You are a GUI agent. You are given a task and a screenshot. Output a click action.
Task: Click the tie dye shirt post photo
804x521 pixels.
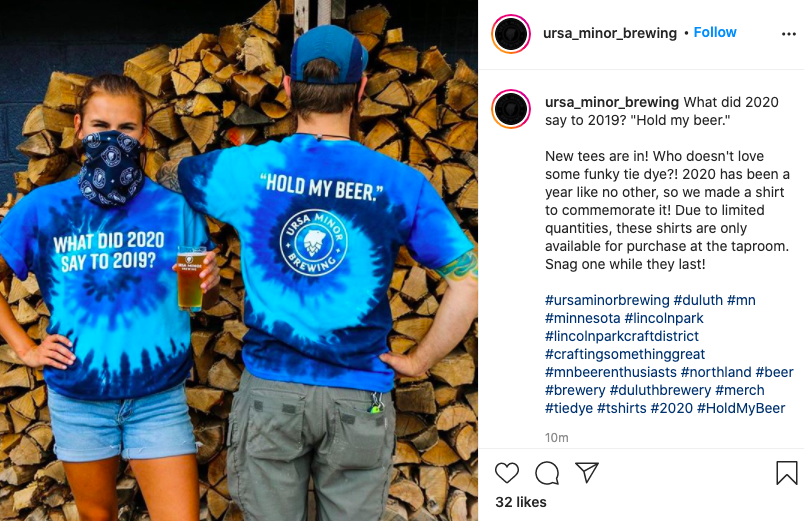(239, 260)
